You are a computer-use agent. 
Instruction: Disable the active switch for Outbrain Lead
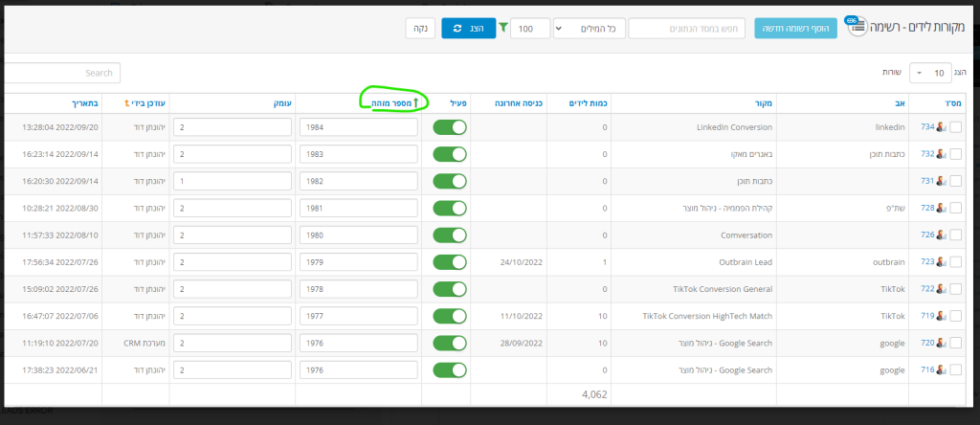449,262
